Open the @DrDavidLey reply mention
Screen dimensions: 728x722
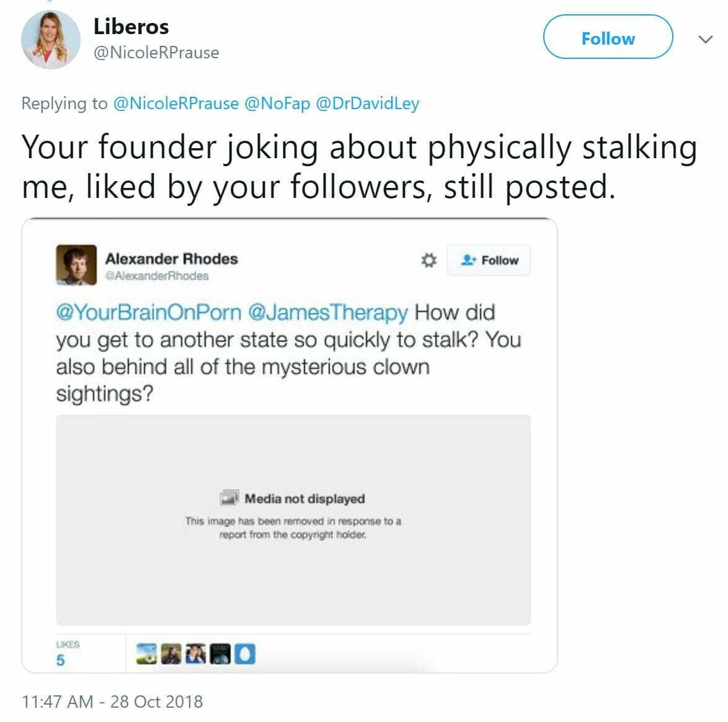367,103
